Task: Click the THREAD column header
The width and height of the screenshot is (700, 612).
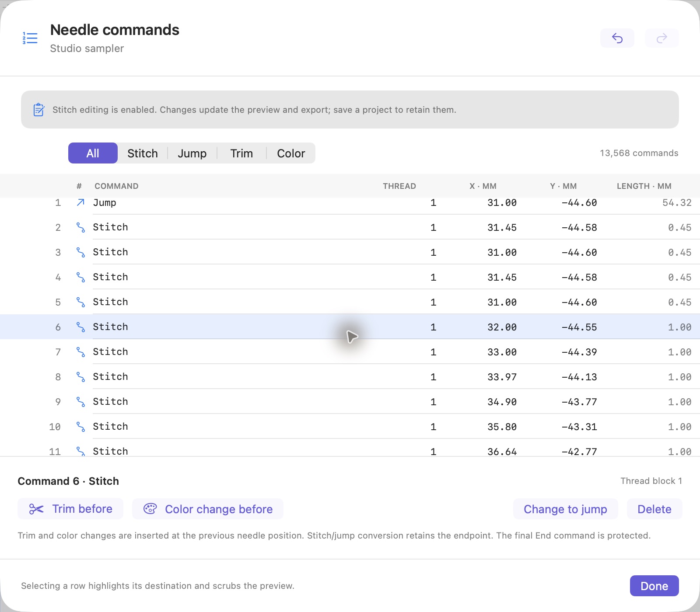Action: 399,186
